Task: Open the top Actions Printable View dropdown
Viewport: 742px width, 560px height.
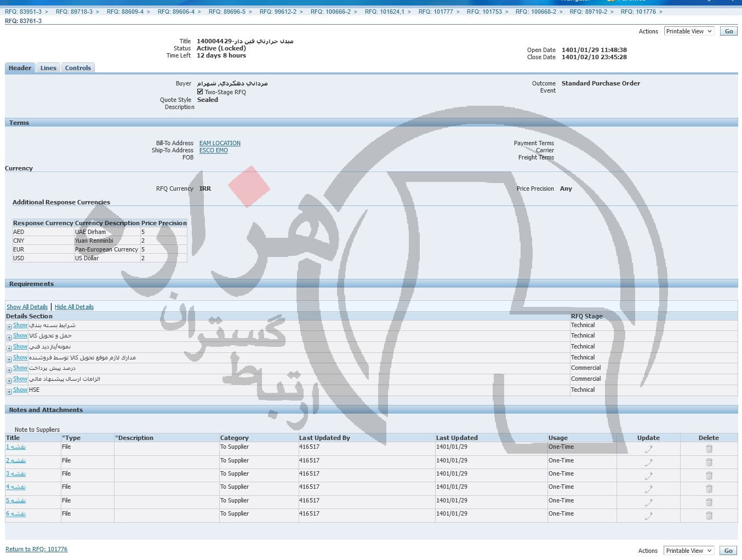Action: click(x=689, y=31)
